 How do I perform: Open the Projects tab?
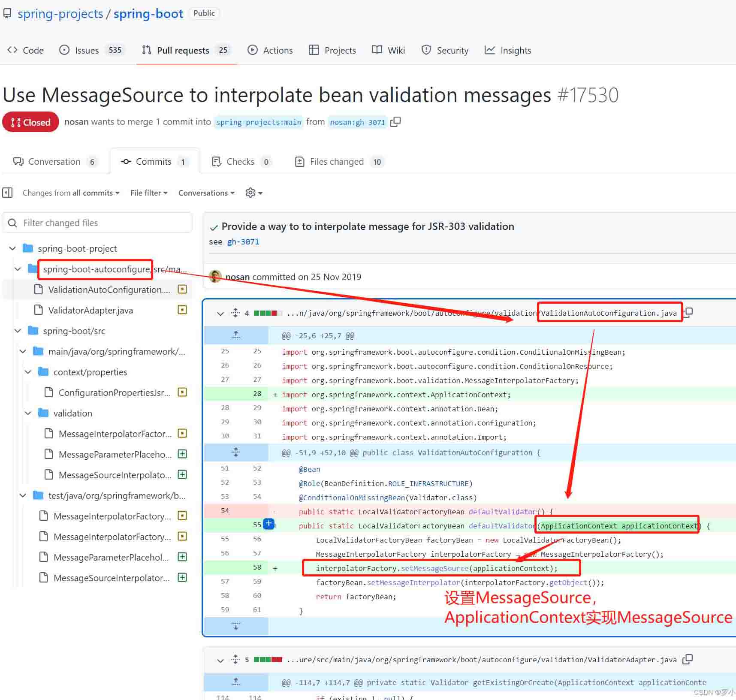(332, 50)
